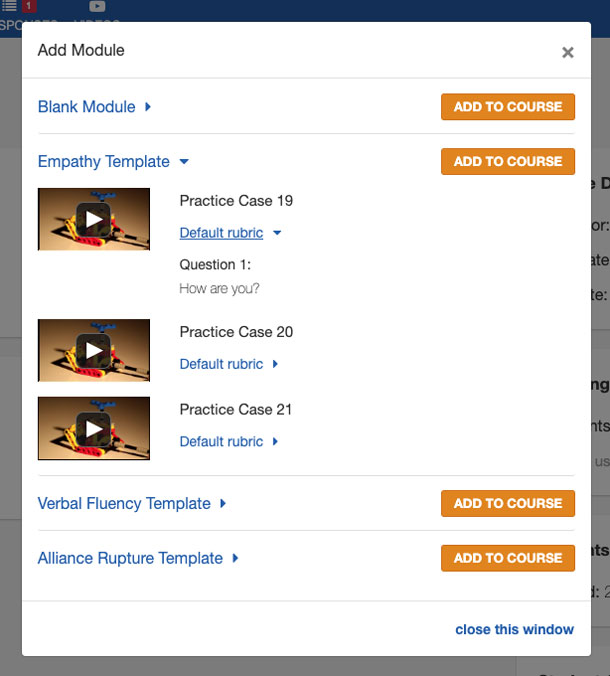Play the Practice Case 19 video

click(94, 219)
